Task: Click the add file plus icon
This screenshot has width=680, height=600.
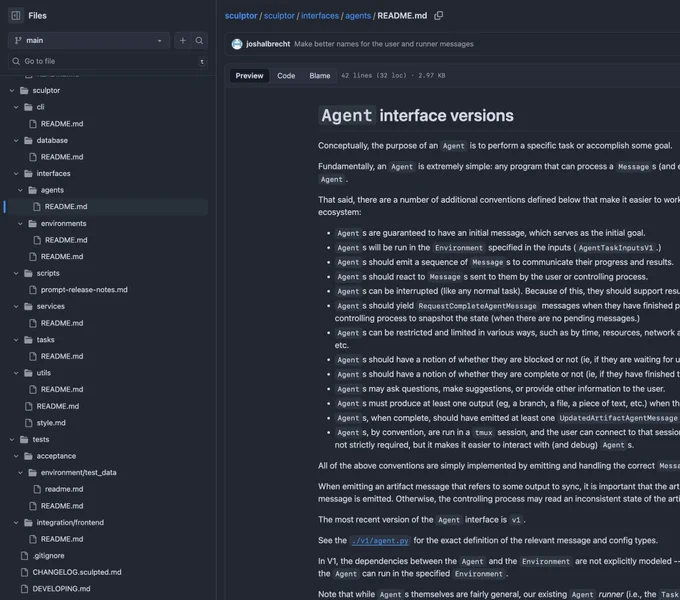Action: pos(183,40)
